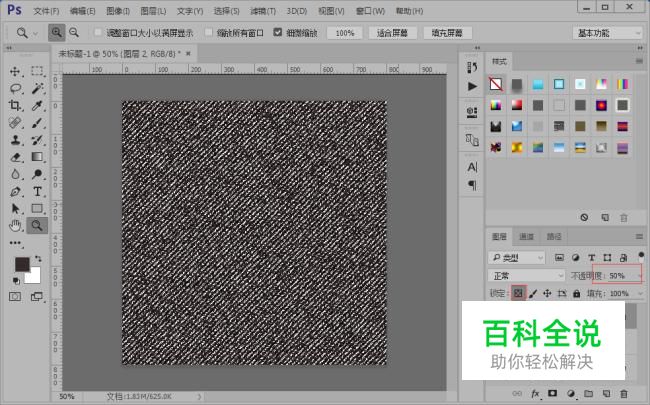Image resolution: width=650 pixels, height=405 pixels.
Task: Enable resize windows to fit checkbox
Action: click(98, 33)
